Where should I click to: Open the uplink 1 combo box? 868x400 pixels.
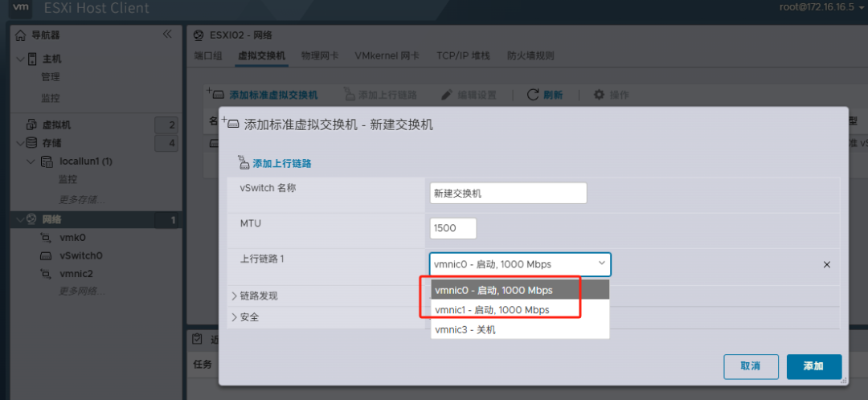pos(520,264)
